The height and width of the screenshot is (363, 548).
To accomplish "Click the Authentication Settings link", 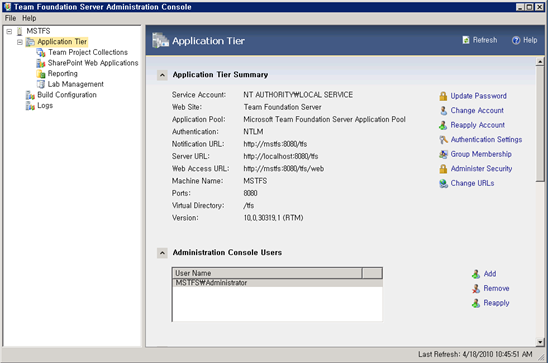I will point(486,140).
